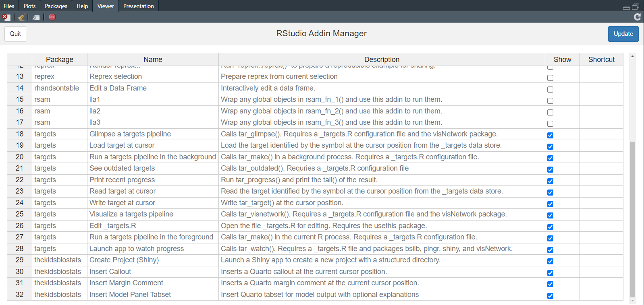This screenshot has width=644, height=305.
Task: Enable Show for Reprex selection
Action: [x=550, y=78]
